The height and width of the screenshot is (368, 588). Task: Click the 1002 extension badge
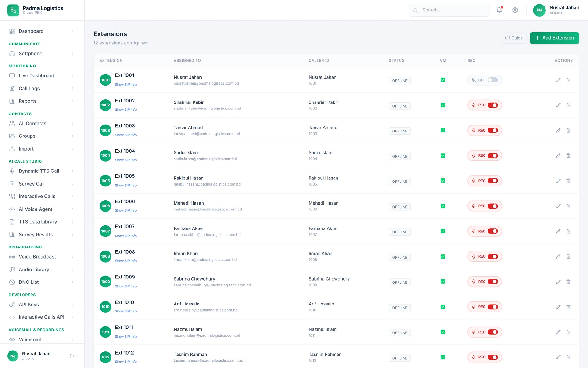pyautogui.click(x=105, y=105)
